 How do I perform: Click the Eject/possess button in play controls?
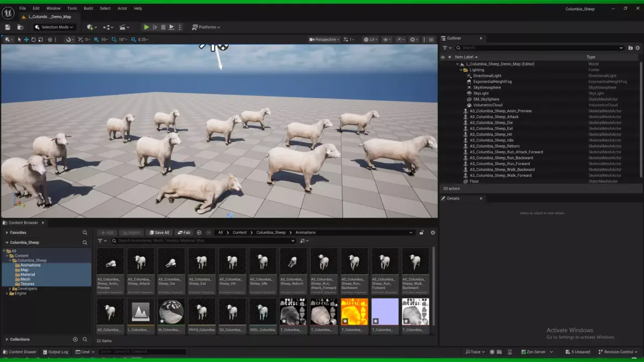(x=171, y=27)
